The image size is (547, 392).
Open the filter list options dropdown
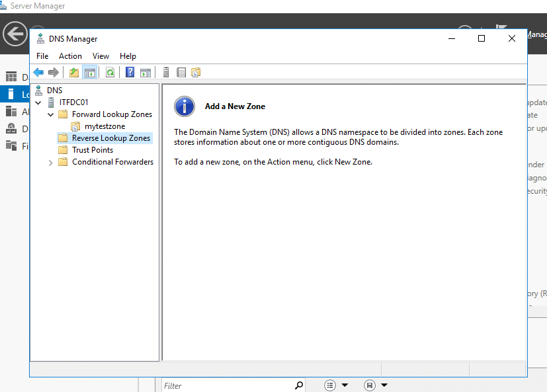point(336,385)
